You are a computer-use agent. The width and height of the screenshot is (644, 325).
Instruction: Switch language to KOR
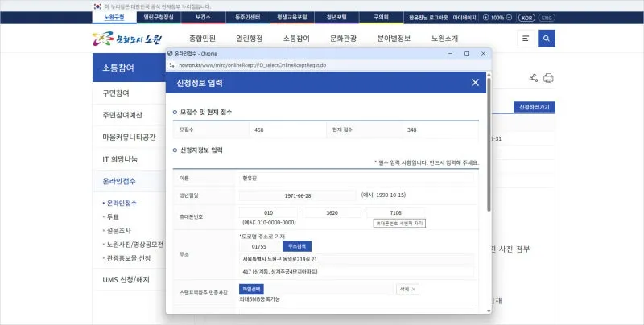click(x=526, y=17)
